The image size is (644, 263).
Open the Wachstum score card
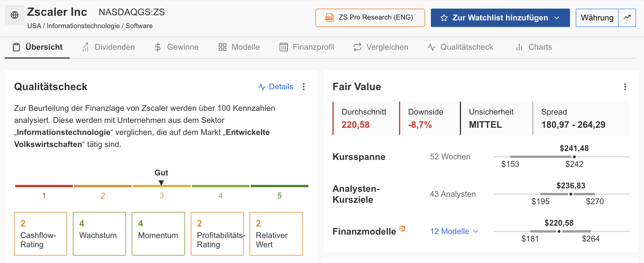[99, 234]
